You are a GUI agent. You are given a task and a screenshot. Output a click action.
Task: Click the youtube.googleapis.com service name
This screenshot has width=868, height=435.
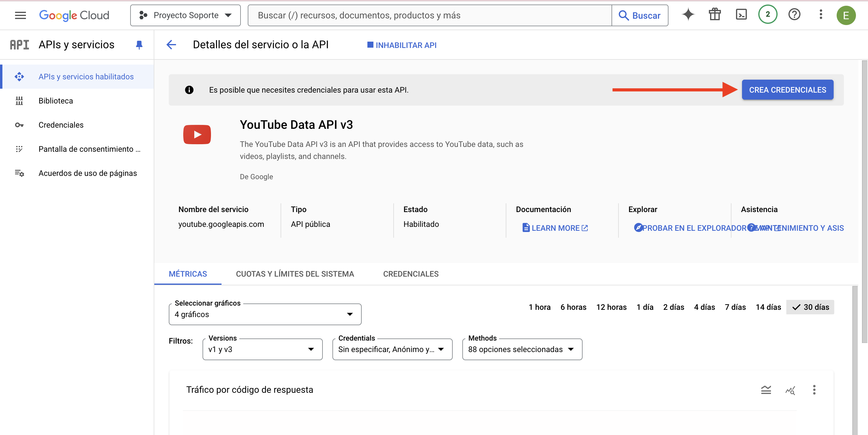tap(221, 224)
